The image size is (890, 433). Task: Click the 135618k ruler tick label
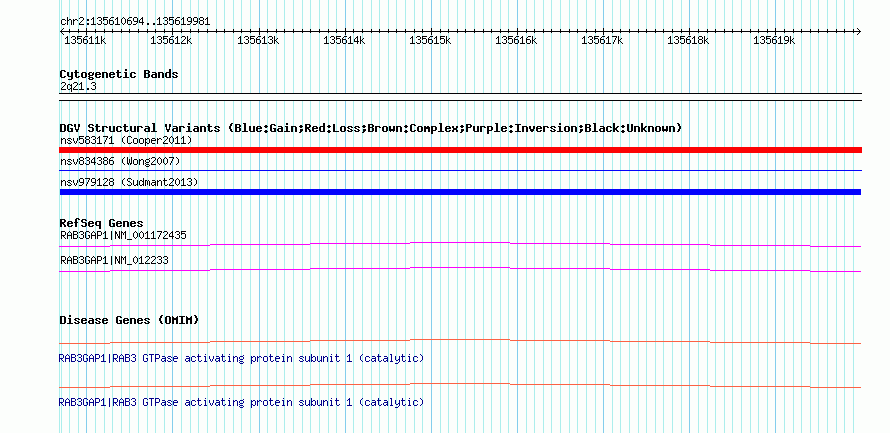[688, 40]
